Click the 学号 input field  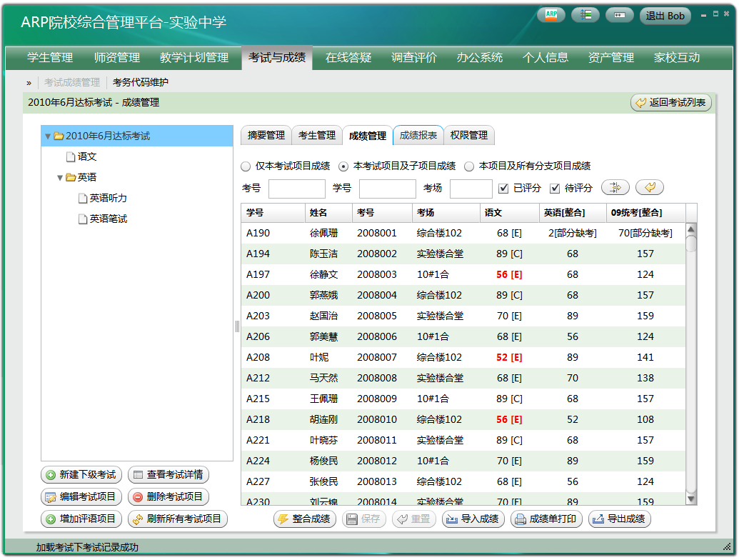point(388,189)
